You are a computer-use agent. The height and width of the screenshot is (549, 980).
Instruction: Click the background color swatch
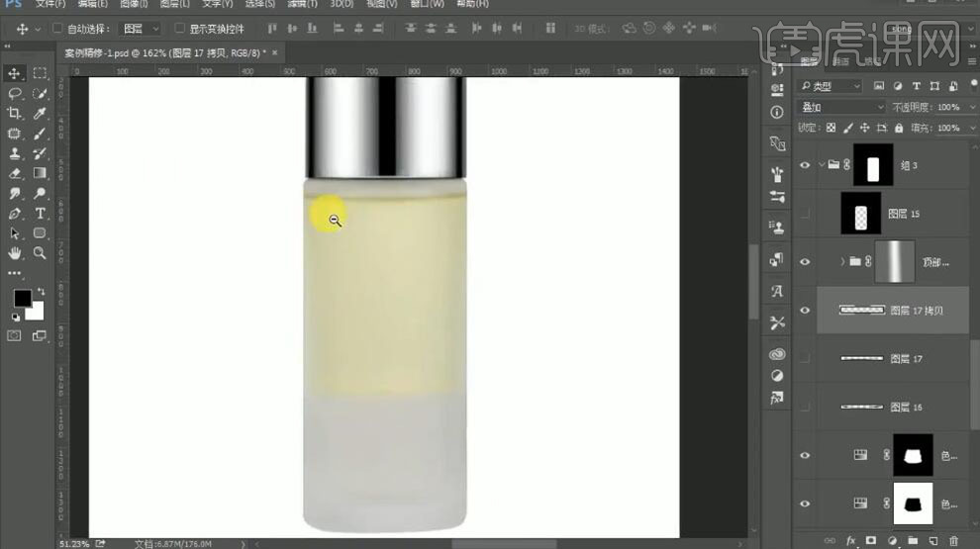36,312
